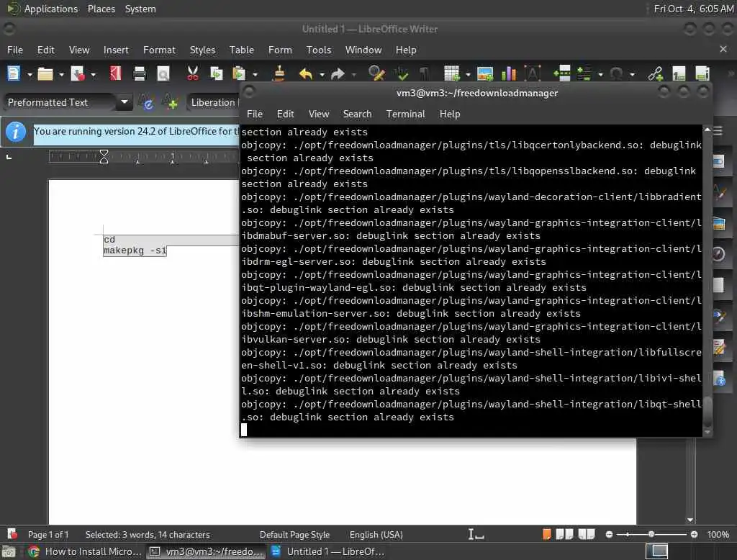Expand the New document dropdown arrow
This screenshot has height=560, width=737.
(29, 74)
